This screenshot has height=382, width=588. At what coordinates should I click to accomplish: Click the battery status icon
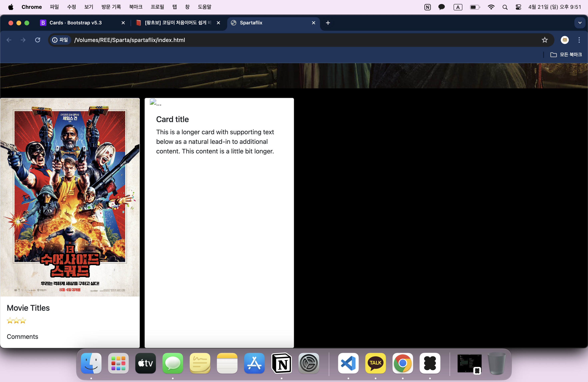pyautogui.click(x=475, y=7)
